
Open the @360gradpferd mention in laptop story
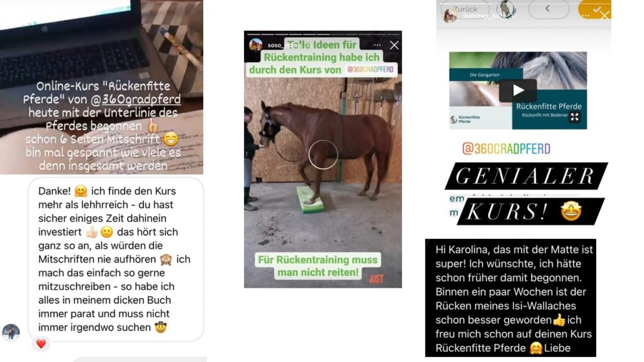pyautogui.click(x=136, y=99)
